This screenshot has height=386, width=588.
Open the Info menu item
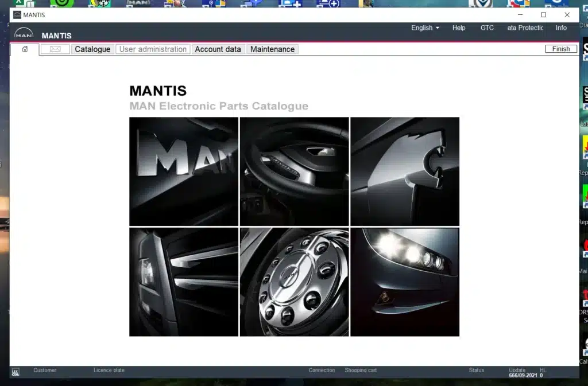[x=561, y=28]
